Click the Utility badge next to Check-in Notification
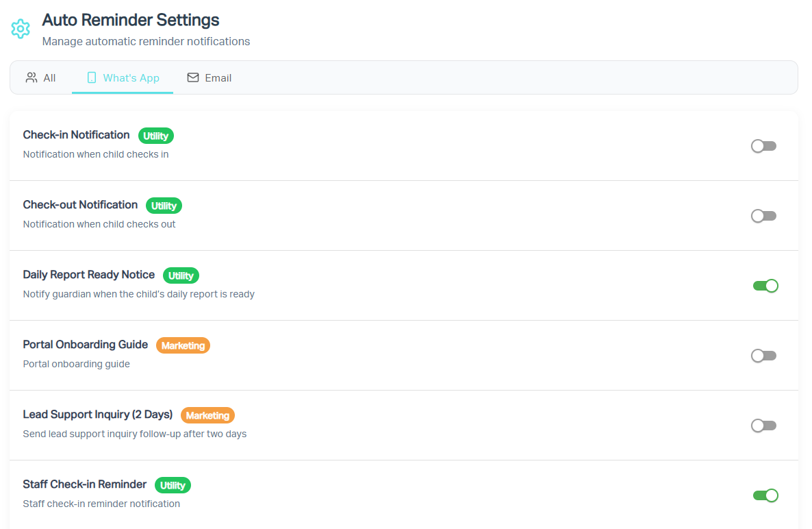Screen dimensions: 812x529 (x=156, y=135)
